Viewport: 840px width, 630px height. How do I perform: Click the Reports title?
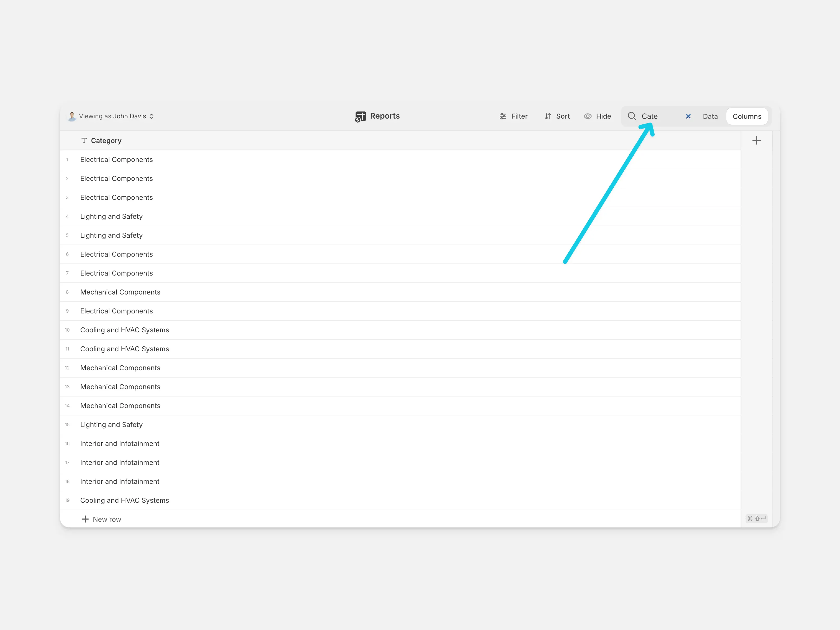(x=385, y=116)
